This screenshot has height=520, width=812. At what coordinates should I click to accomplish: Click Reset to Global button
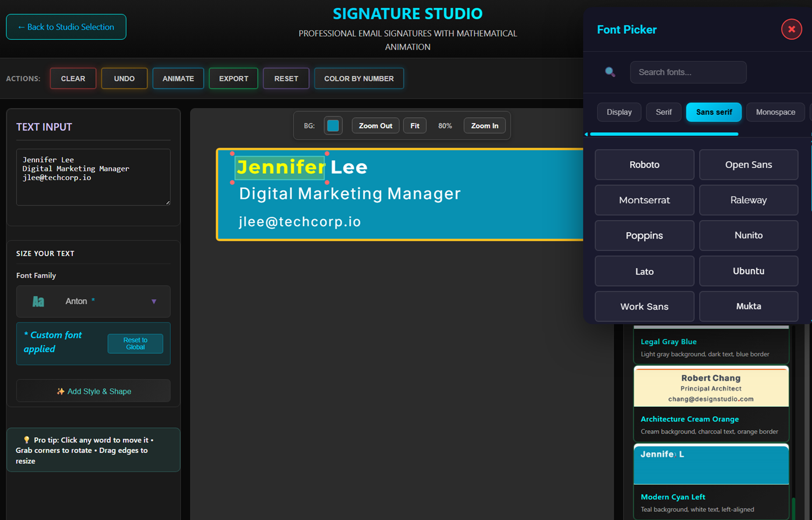tap(135, 344)
